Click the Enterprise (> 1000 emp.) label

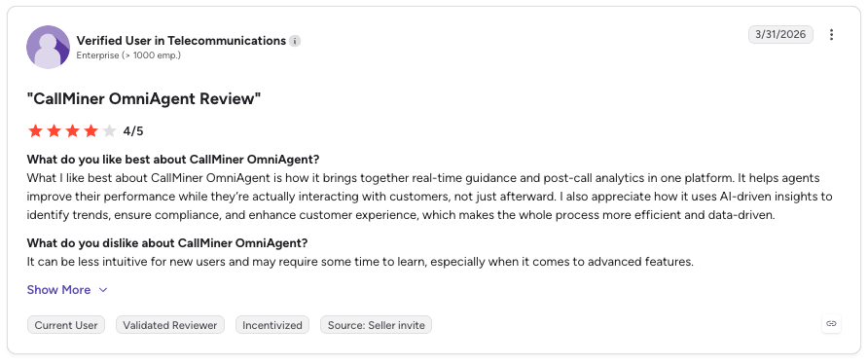tap(128, 55)
